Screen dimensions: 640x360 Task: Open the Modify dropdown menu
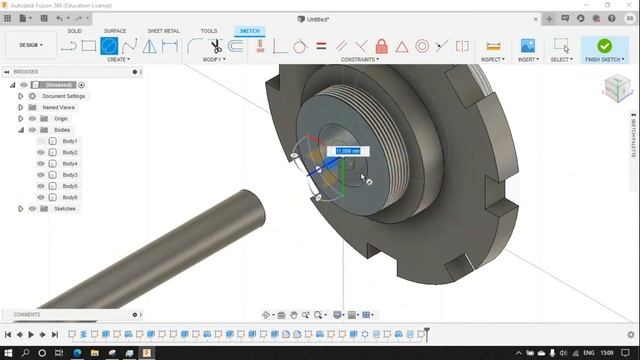[x=214, y=60]
